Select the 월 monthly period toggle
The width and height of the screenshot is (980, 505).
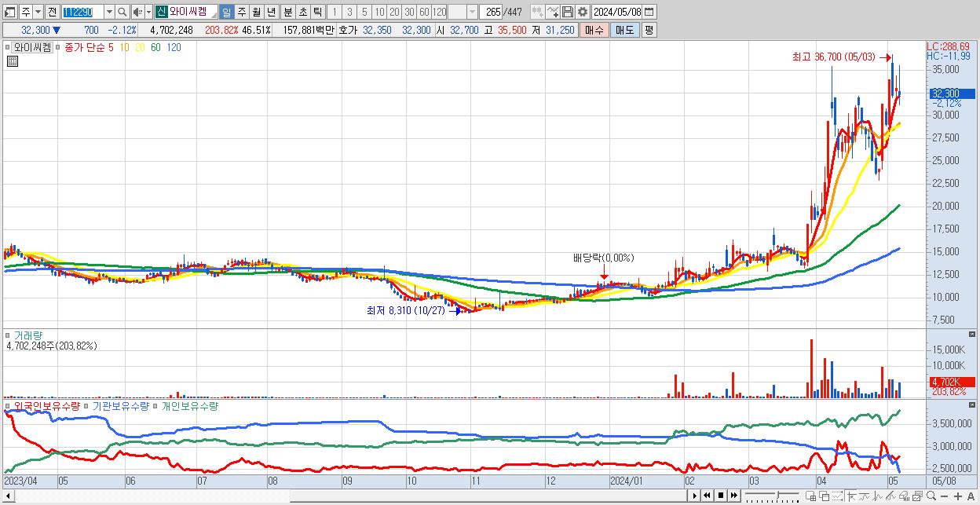256,12
